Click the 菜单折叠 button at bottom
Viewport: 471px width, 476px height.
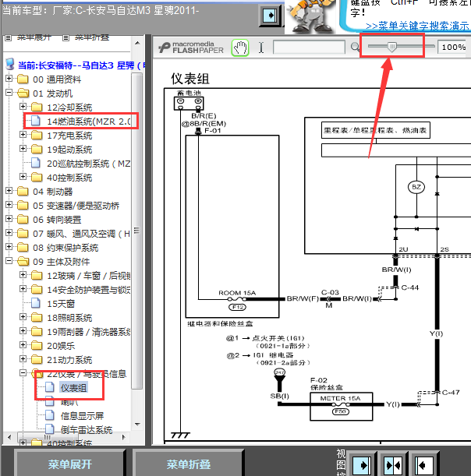(189, 464)
